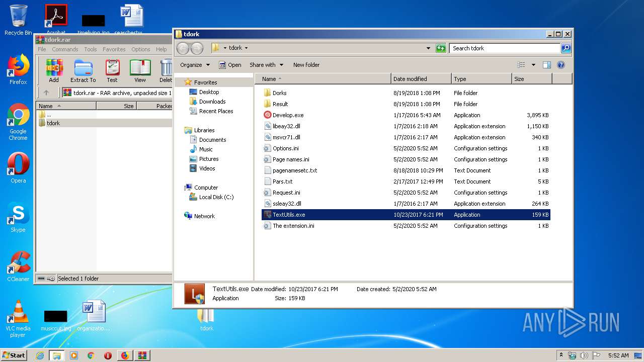The image size is (644, 362).
Task: Open the Options menu in WinRAR
Action: click(x=141, y=49)
